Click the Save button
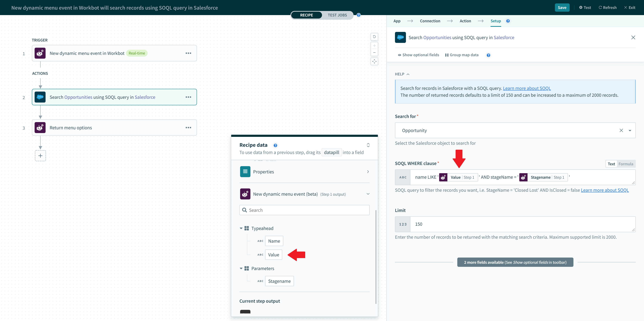 pyautogui.click(x=562, y=8)
